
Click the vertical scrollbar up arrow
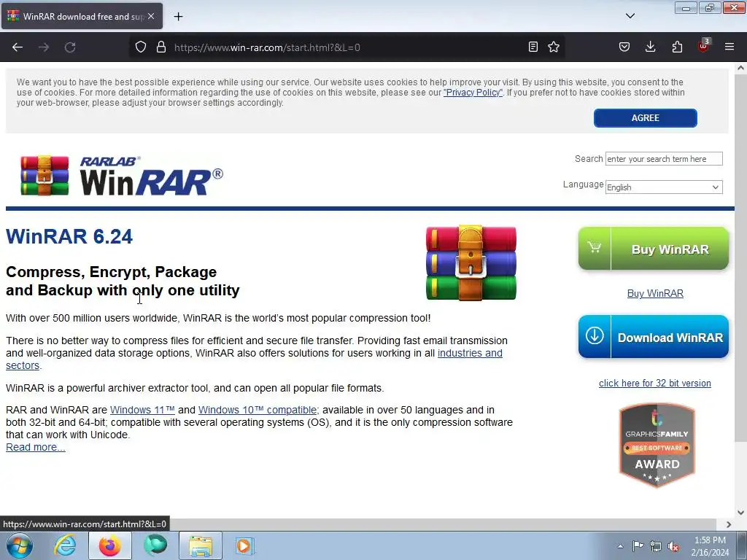point(741,68)
